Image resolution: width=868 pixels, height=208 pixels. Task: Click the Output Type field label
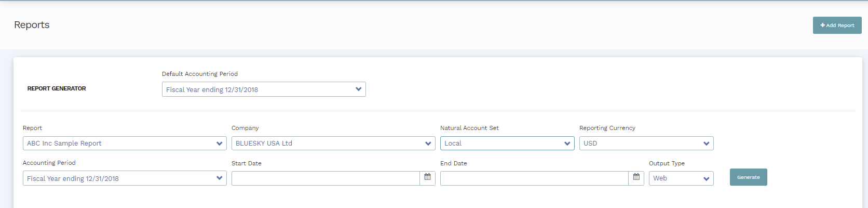(667, 163)
